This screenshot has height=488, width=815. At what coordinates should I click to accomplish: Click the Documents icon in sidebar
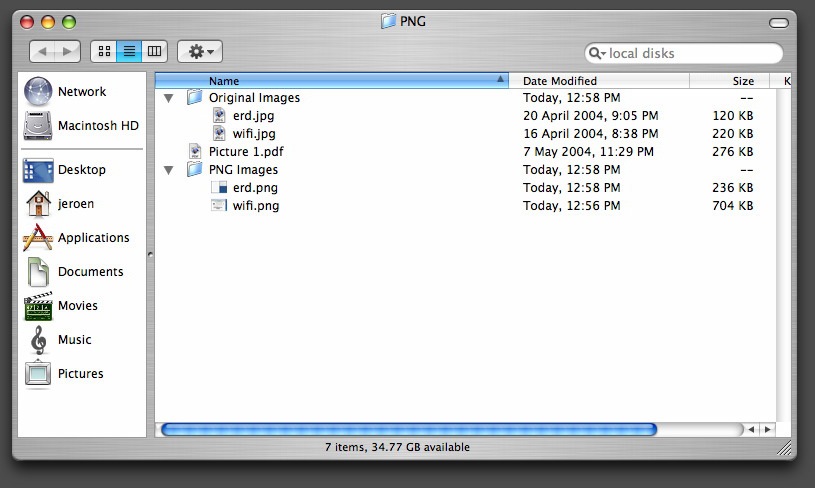(38, 272)
